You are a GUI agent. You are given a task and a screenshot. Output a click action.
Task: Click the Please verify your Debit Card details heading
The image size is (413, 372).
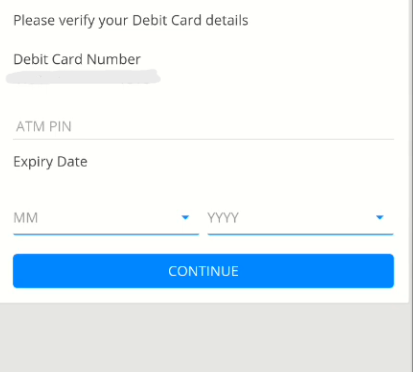(x=131, y=21)
